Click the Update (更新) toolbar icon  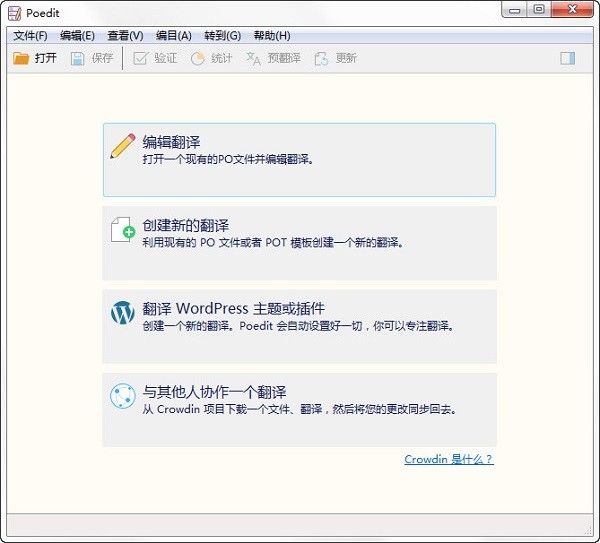click(321, 58)
